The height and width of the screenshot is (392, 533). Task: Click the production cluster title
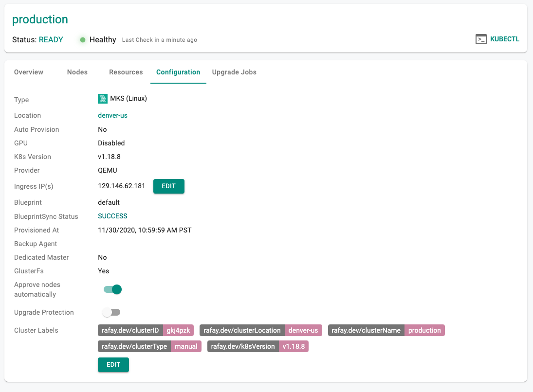pyautogui.click(x=40, y=19)
